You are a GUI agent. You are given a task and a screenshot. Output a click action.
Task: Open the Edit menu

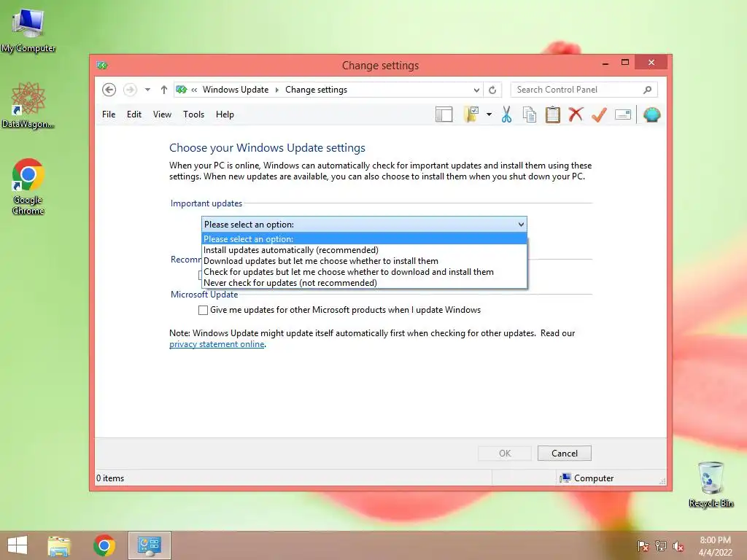[134, 114]
